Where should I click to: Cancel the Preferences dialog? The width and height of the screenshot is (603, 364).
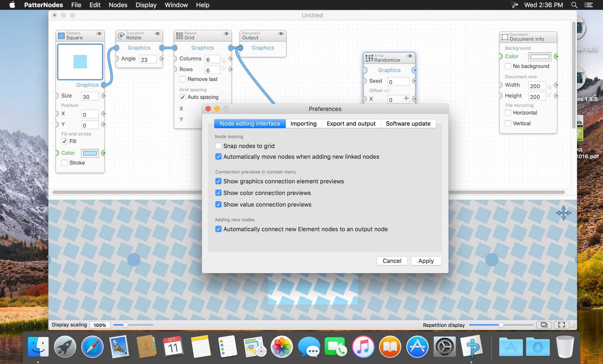tap(392, 261)
